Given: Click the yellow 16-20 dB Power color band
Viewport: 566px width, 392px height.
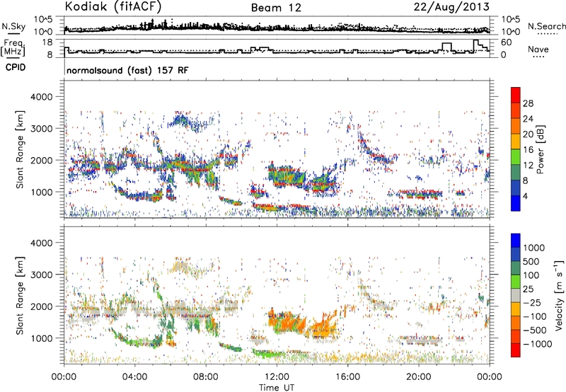Looking at the screenshot, I should tap(516, 142).
